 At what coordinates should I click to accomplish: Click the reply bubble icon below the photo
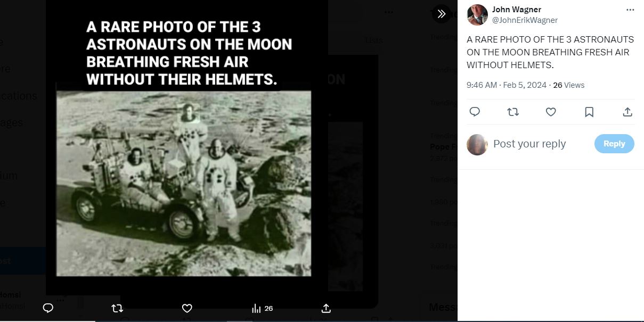tap(48, 308)
